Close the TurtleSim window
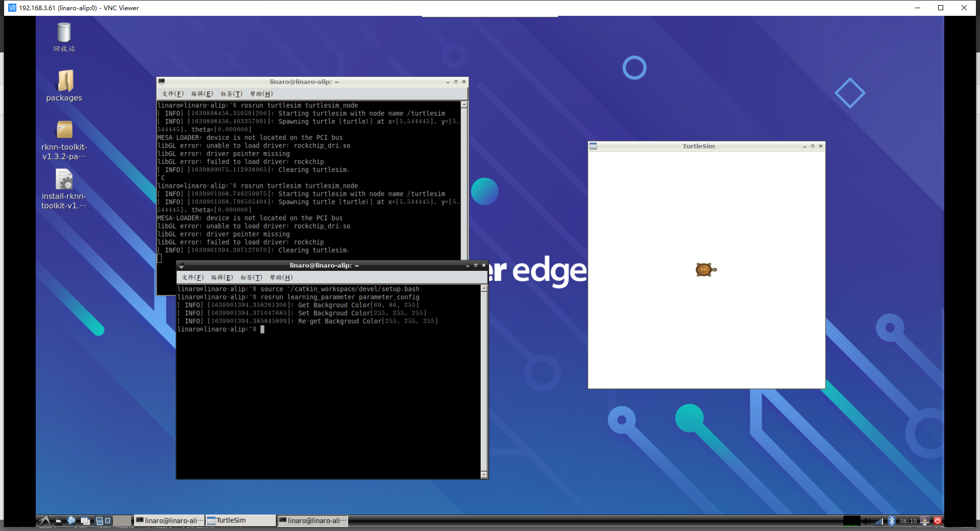Screen dimensions: 980x531 pos(821,147)
